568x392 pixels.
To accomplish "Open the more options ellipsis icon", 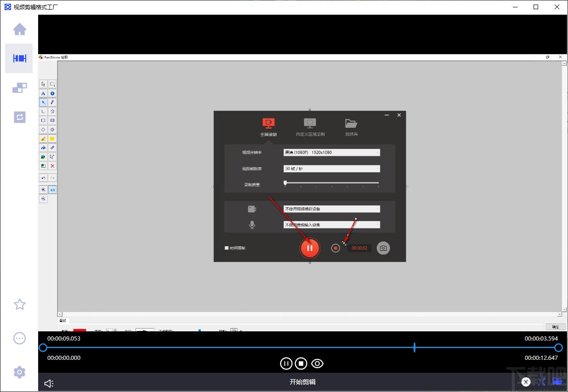I will tap(19, 338).
